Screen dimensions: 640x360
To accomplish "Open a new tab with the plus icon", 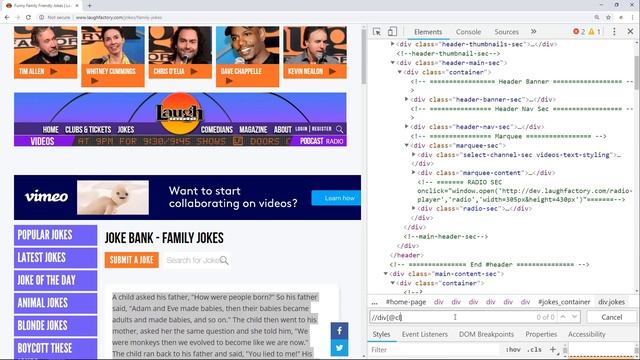I will click(x=89, y=5).
